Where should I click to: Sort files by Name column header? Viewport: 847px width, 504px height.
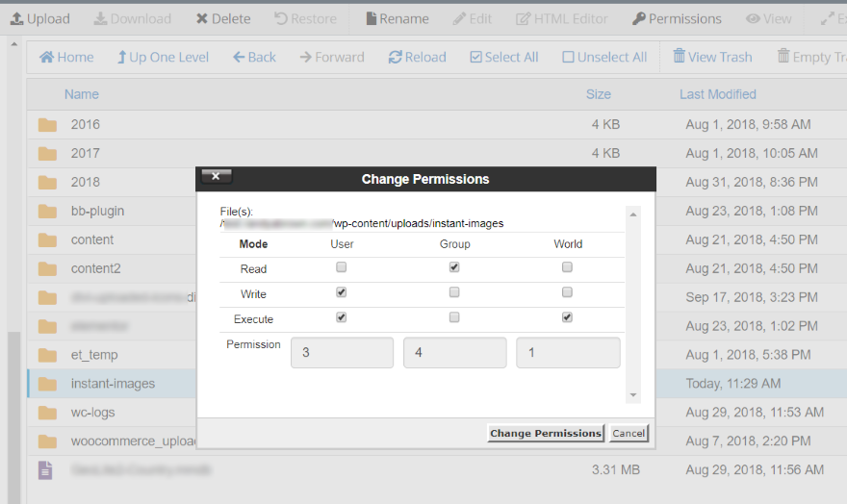tap(82, 94)
